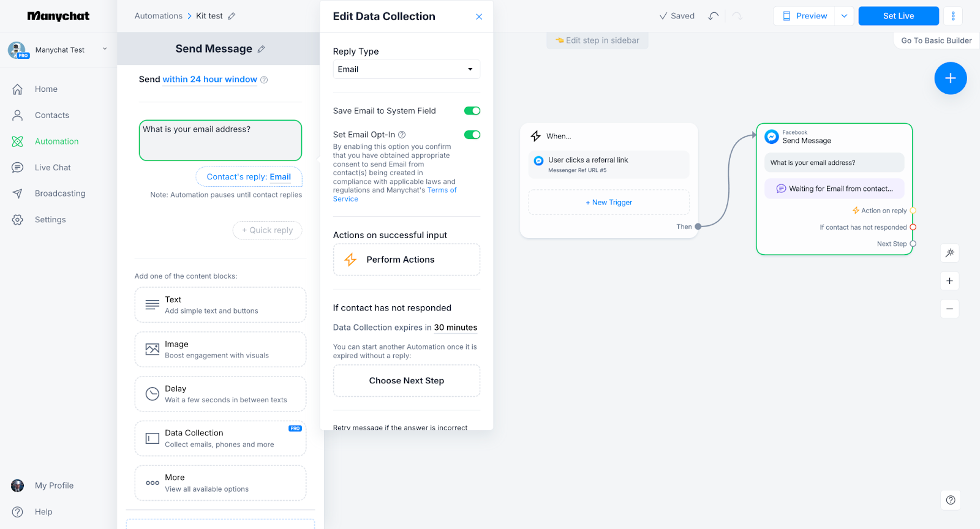Click the Set Live button
This screenshot has height=529, width=980.
coord(898,16)
